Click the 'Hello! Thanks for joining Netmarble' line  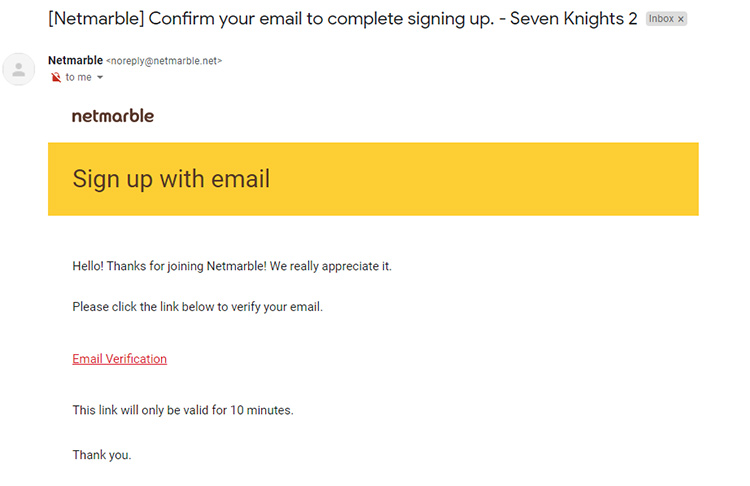pyautogui.click(x=232, y=266)
